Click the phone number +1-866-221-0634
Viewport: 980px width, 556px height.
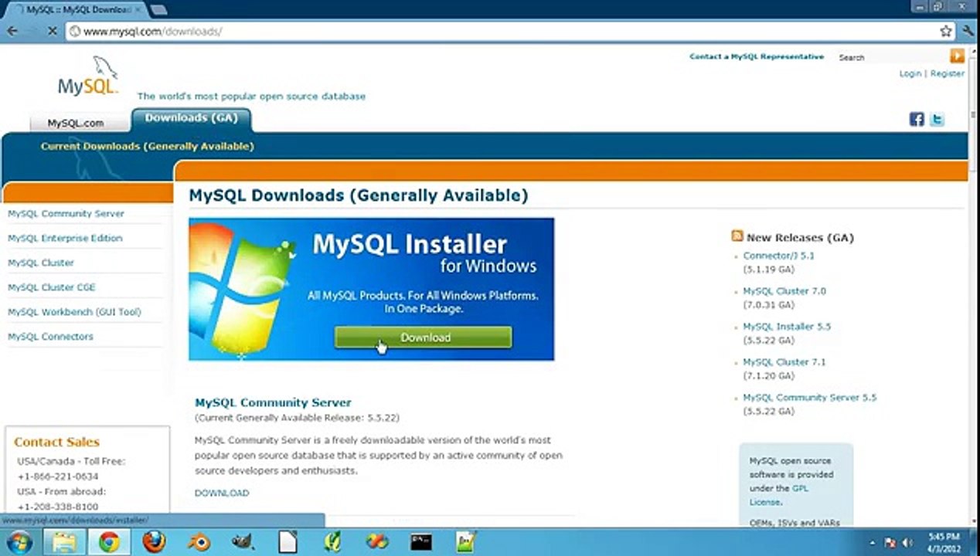(58, 476)
